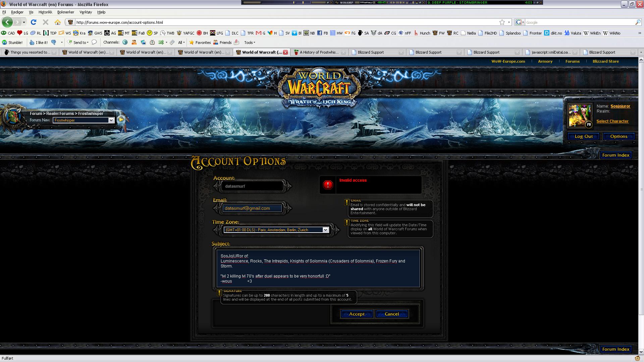
Task: Open the Rediger menu
Action: coord(17,12)
